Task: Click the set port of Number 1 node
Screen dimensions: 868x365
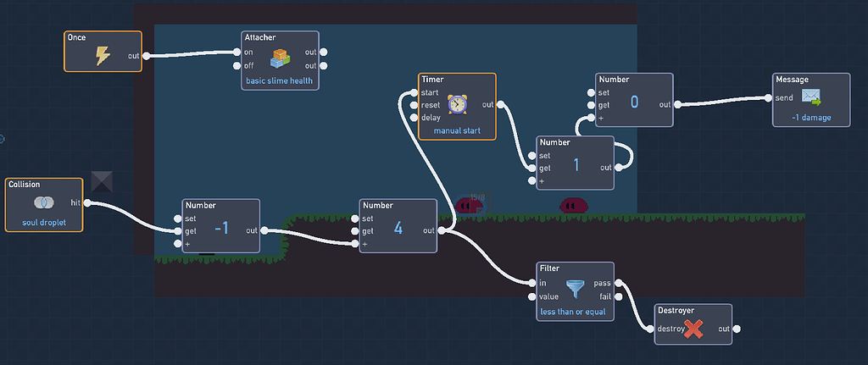Action: point(532,156)
